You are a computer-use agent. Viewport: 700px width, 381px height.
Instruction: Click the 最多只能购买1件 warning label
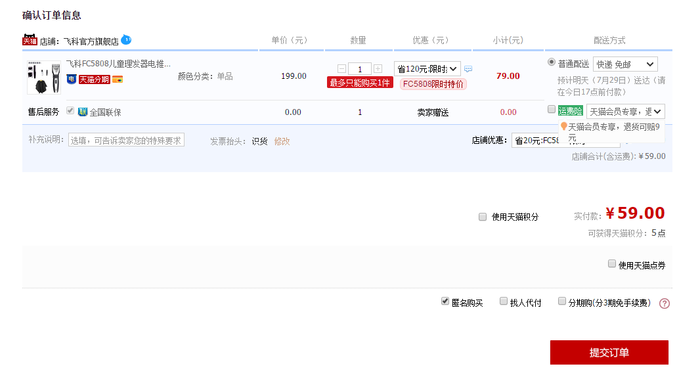point(360,83)
